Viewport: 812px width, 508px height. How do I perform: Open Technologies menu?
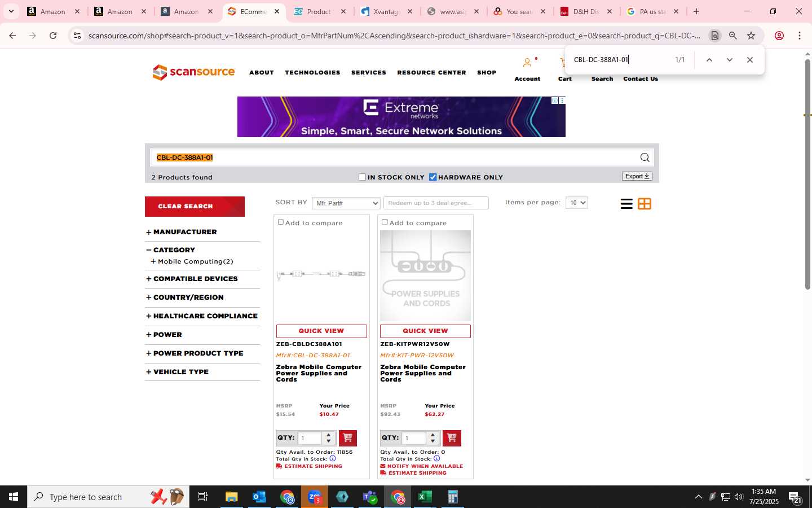(x=312, y=72)
